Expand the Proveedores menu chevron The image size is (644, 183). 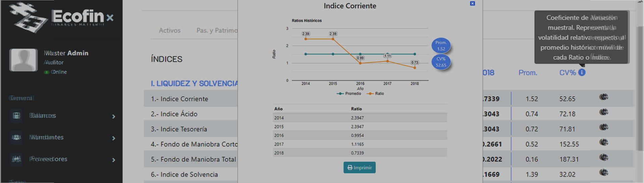tap(114, 160)
